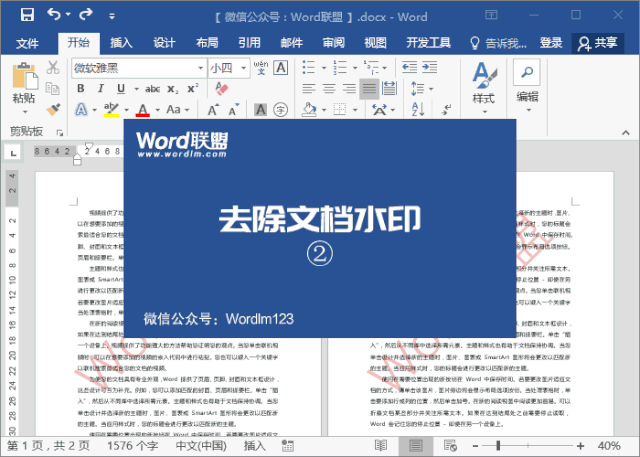The height and width of the screenshot is (457, 640).
Task: Redo the last action
Action: [86, 15]
